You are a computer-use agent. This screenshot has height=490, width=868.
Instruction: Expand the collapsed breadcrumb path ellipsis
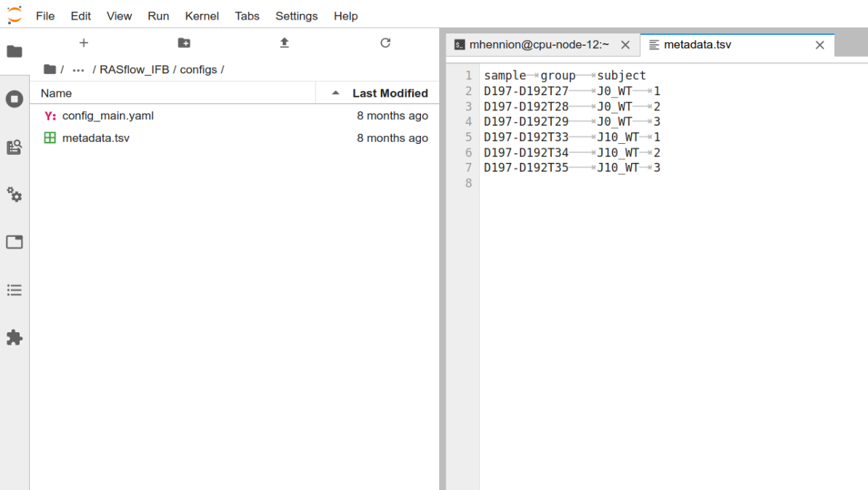pos(78,70)
